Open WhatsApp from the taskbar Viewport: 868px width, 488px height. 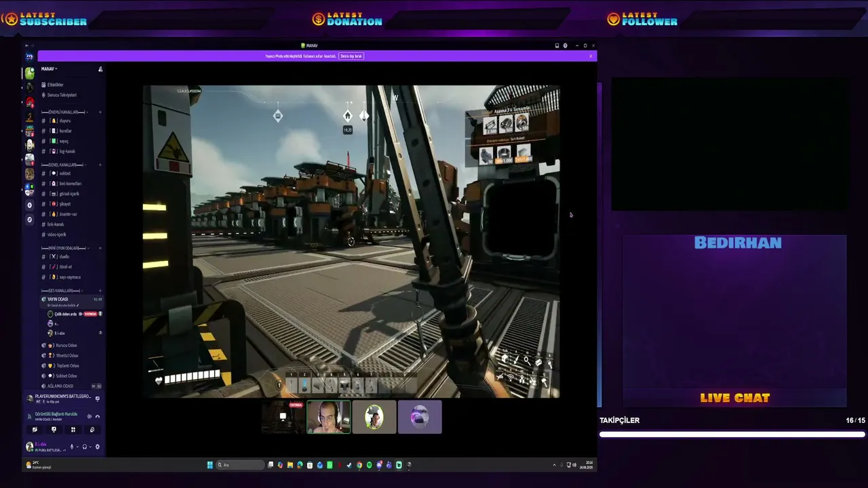330,465
